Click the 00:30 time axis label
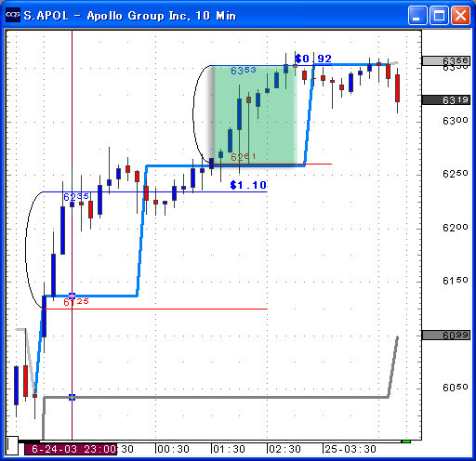The height and width of the screenshot is (461, 476). coord(173,449)
